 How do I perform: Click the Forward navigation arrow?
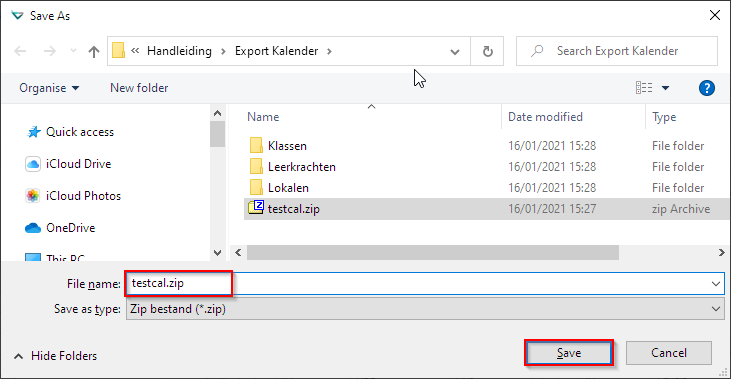point(49,51)
